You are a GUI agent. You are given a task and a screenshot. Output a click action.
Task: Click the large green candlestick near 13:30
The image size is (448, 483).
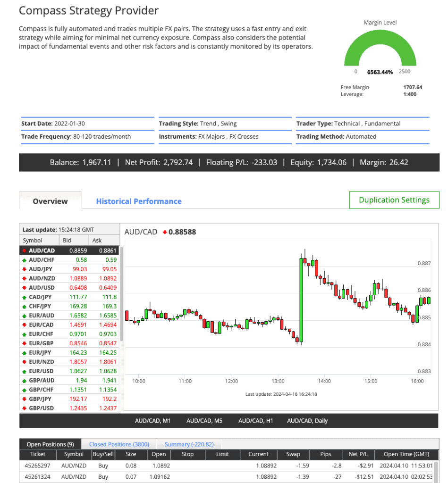(301, 300)
